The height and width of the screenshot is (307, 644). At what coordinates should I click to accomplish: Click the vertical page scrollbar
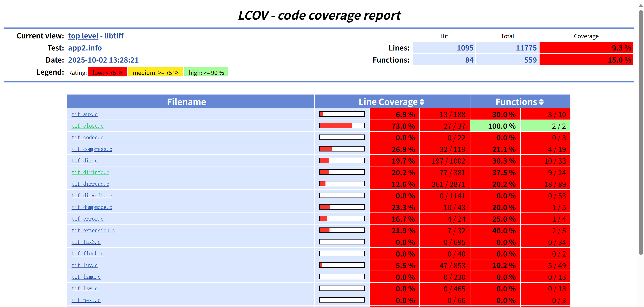(x=640, y=132)
